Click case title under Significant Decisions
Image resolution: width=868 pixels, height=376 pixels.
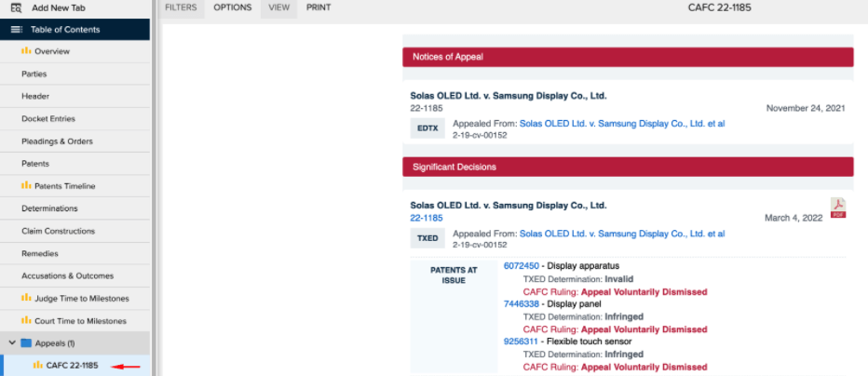[x=509, y=205]
